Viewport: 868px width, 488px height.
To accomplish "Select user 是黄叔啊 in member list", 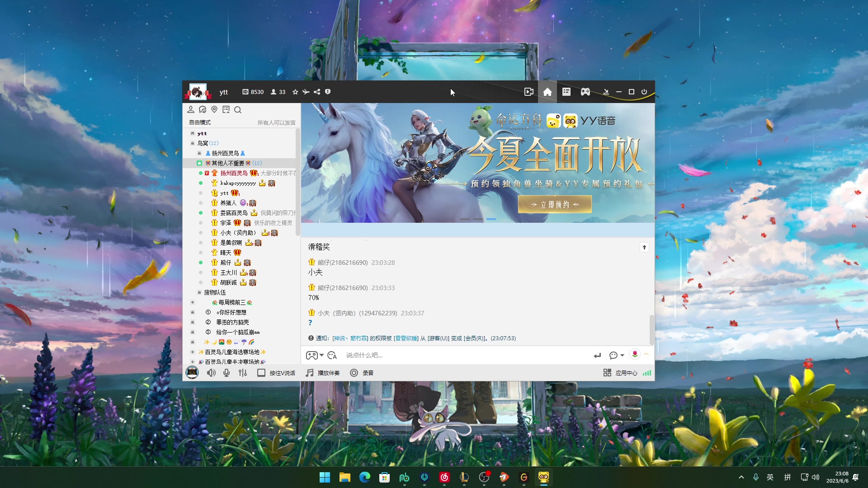I will (231, 243).
